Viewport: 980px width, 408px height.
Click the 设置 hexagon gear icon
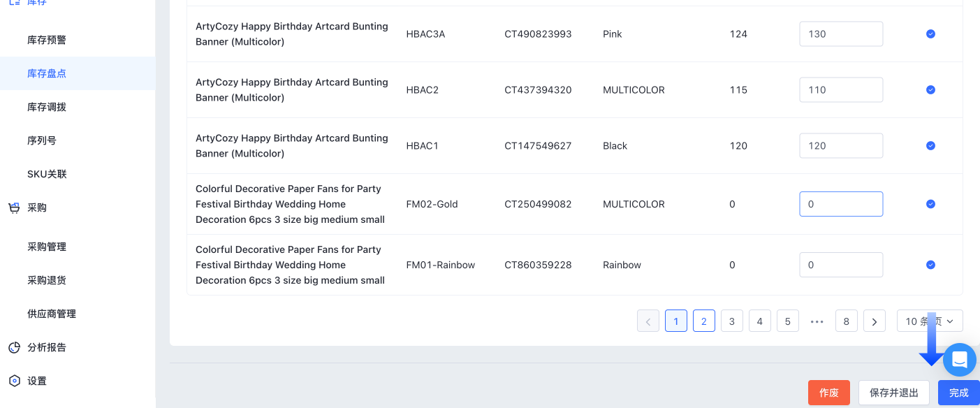coord(14,381)
